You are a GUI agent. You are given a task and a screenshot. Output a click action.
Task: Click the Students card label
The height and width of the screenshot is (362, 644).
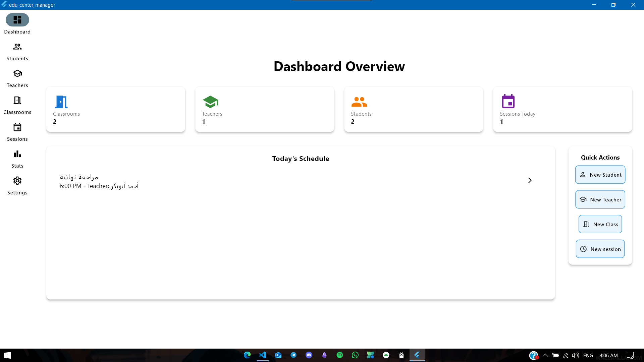(x=361, y=114)
